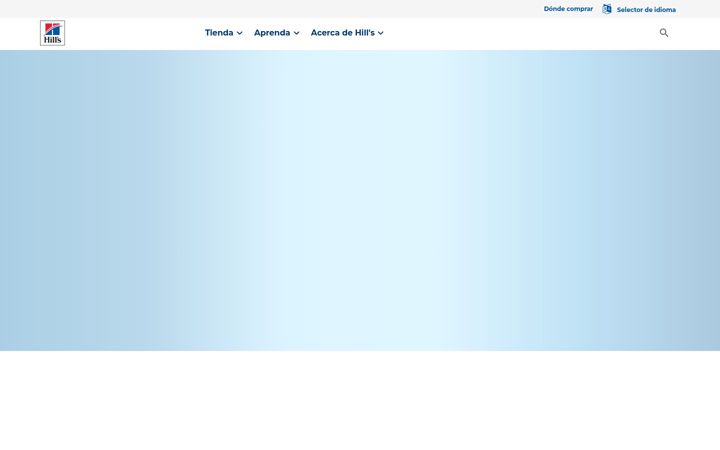The image size is (720, 450).
Task: Open the Aprenda menu
Action: coord(272,33)
